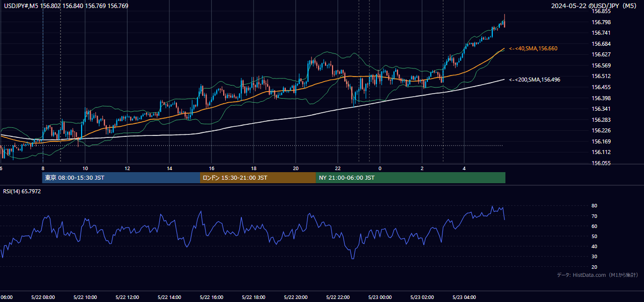Click price axis value 156.569
The height and width of the screenshot is (302, 644).
[601, 65]
